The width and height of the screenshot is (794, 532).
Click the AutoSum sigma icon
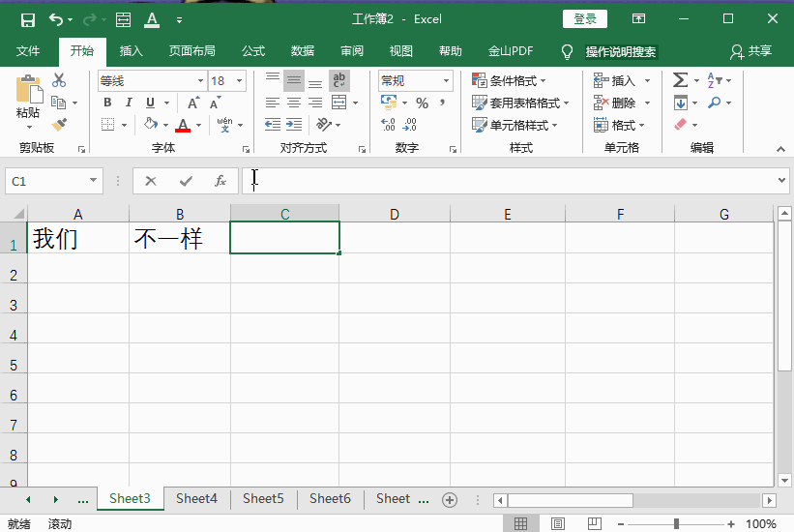pos(680,80)
